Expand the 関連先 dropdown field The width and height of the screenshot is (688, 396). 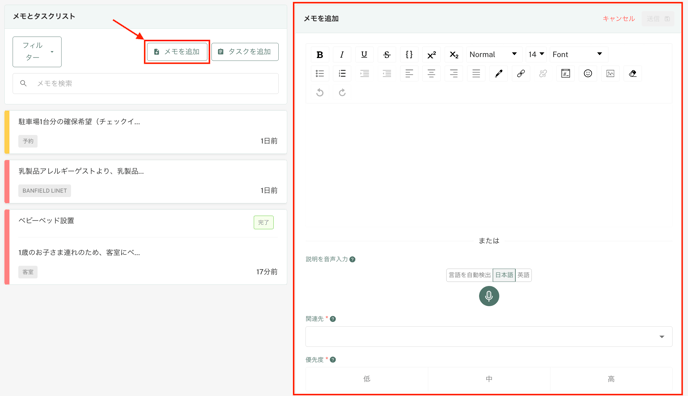point(489,336)
